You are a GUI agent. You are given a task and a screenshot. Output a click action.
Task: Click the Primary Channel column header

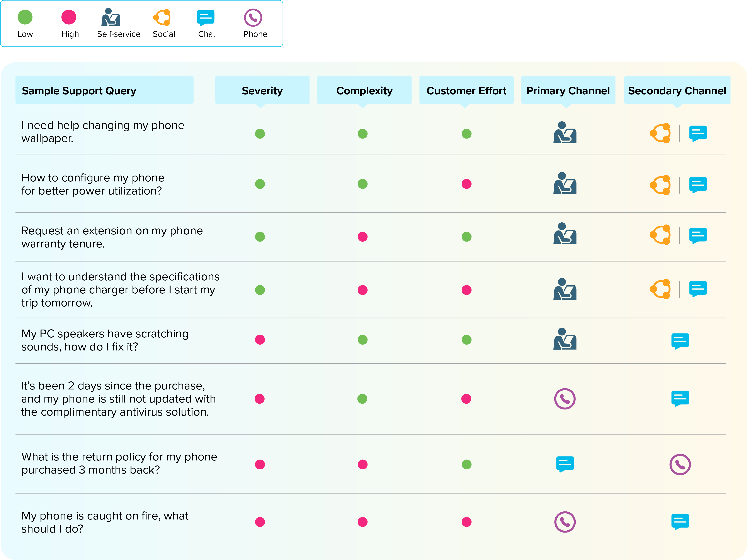568,90
